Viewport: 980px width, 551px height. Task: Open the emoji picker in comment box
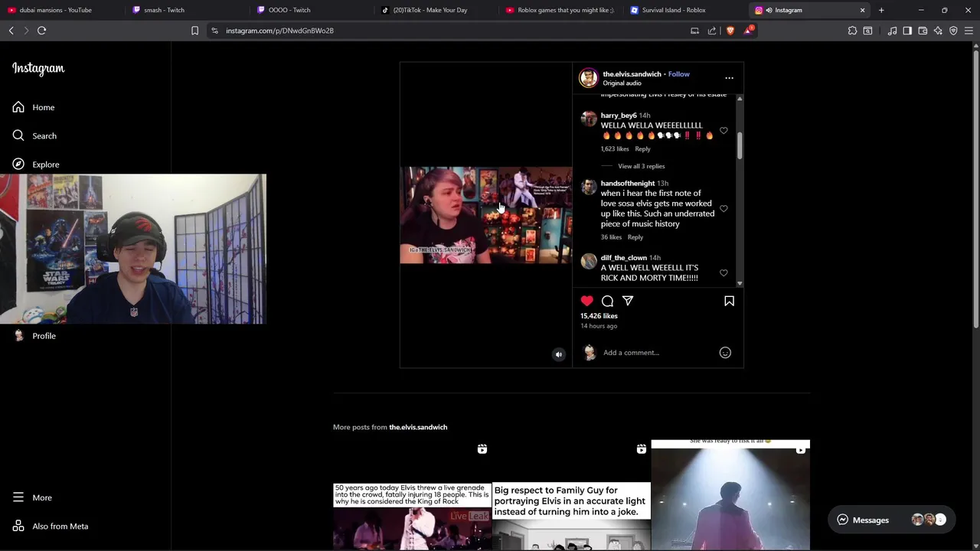point(725,353)
